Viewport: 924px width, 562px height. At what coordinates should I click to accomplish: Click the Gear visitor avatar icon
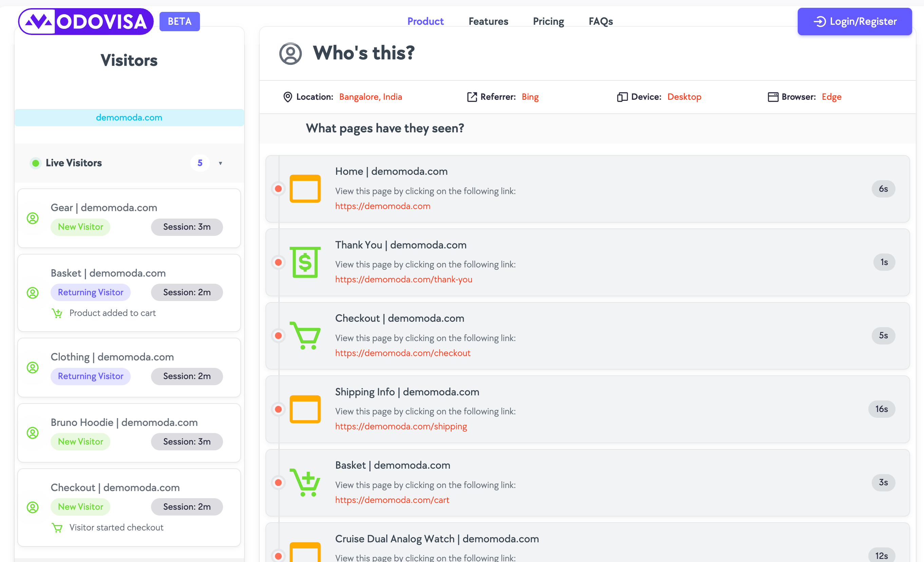[x=33, y=218]
